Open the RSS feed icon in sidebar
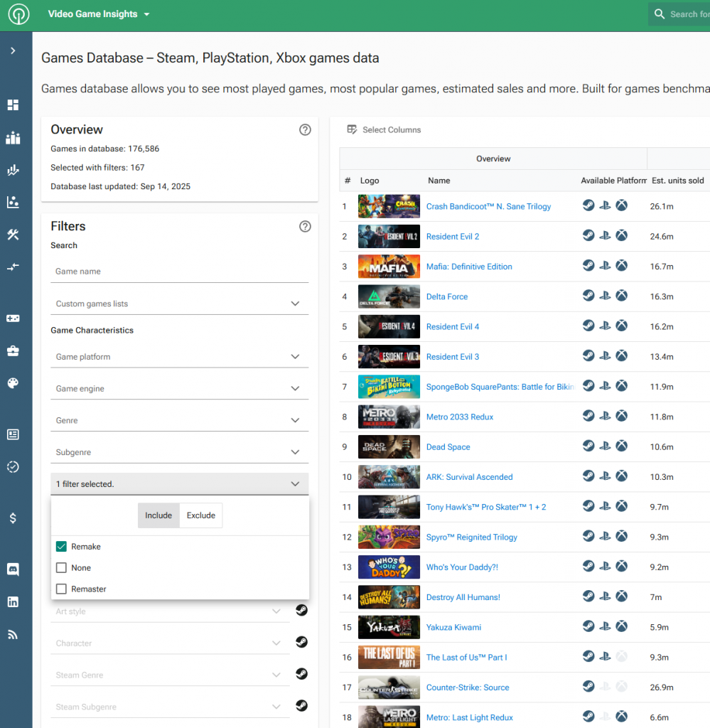 (x=13, y=634)
